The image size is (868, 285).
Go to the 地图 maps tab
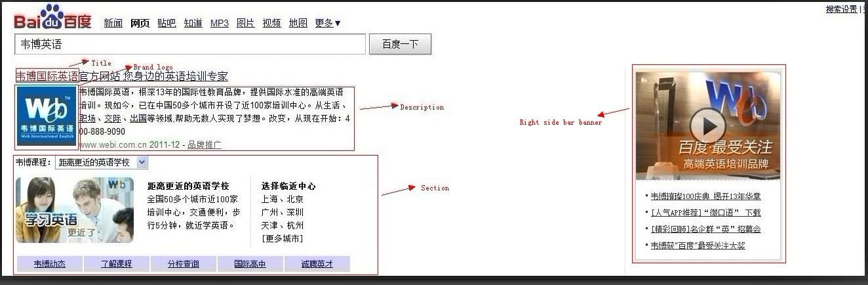[x=298, y=23]
